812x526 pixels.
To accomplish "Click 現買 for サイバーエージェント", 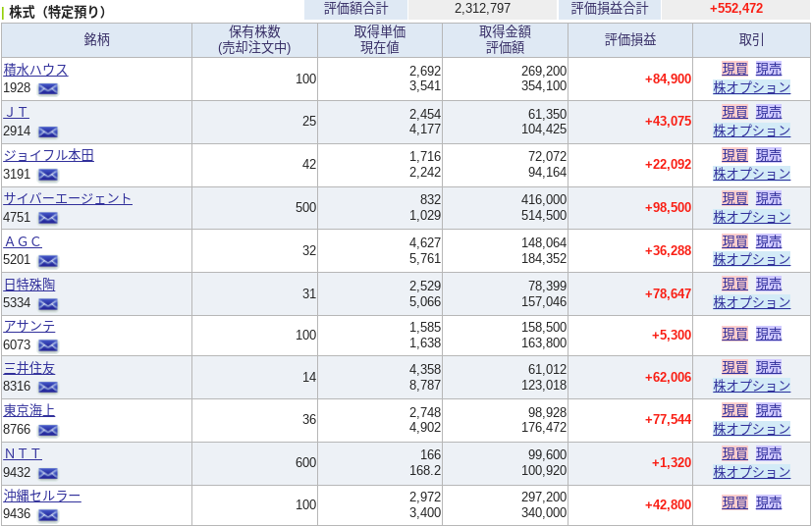I will [734, 198].
